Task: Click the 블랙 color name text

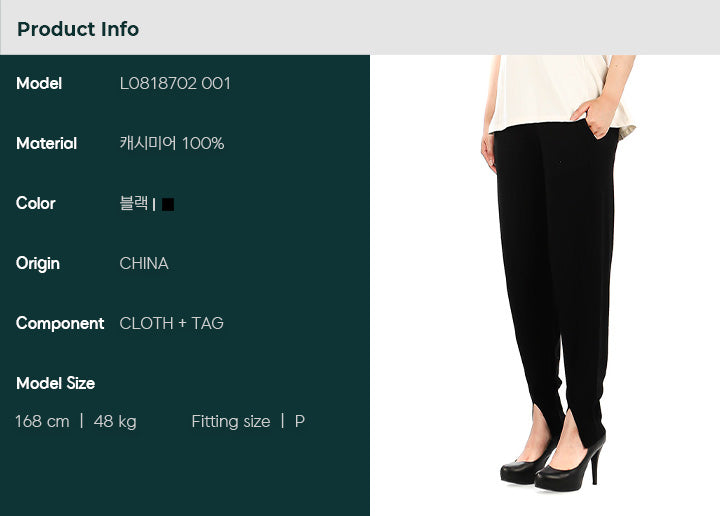Action: tap(134, 203)
